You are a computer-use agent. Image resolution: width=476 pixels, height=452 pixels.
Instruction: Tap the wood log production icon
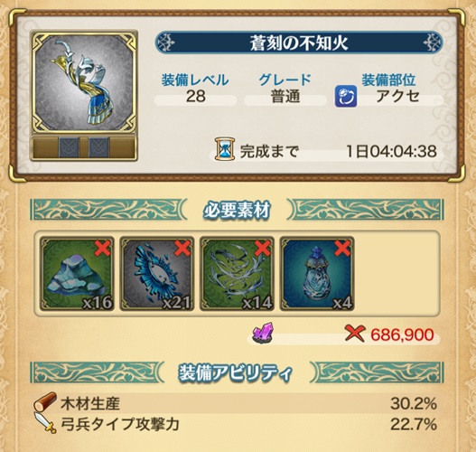click(44, 401)
